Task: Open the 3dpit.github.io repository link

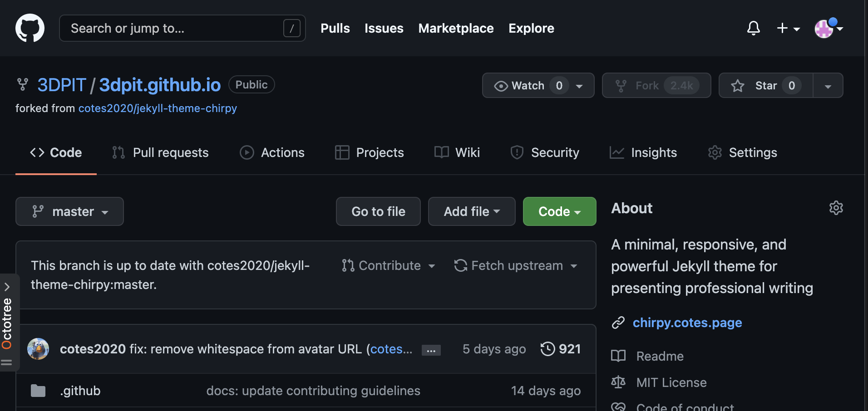Action: point(160,85)
